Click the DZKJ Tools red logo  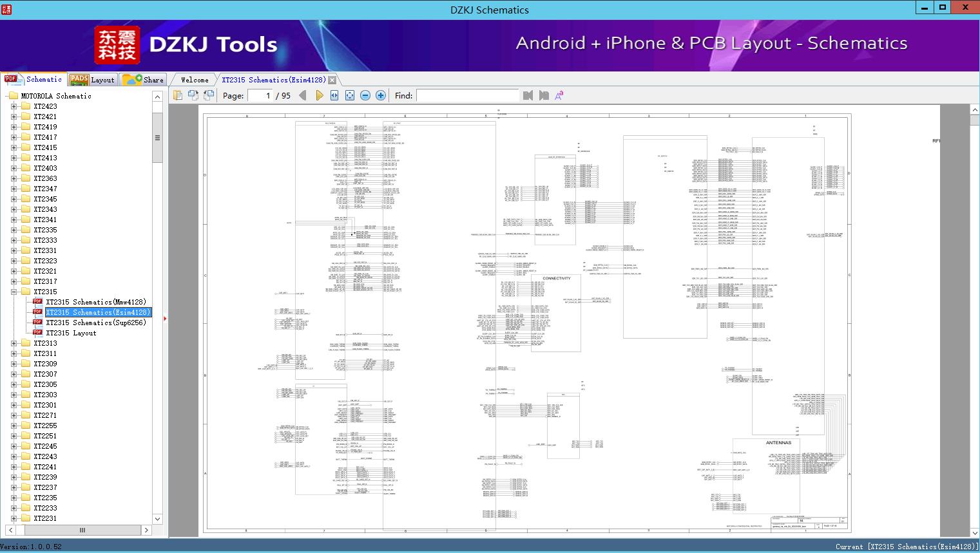click(x=117, y=45)
